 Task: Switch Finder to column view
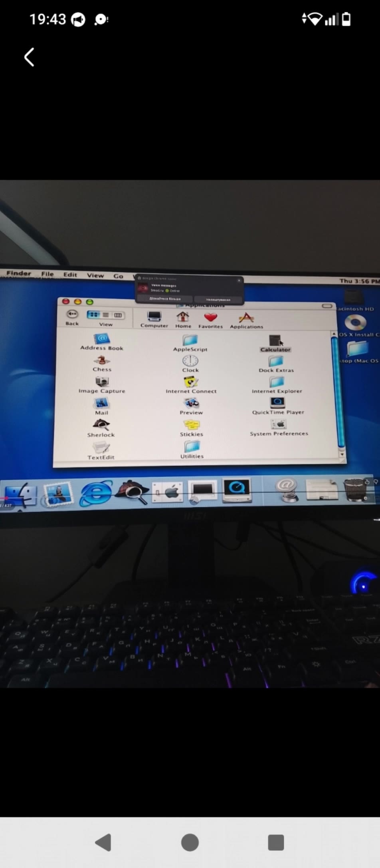(118, 315)
